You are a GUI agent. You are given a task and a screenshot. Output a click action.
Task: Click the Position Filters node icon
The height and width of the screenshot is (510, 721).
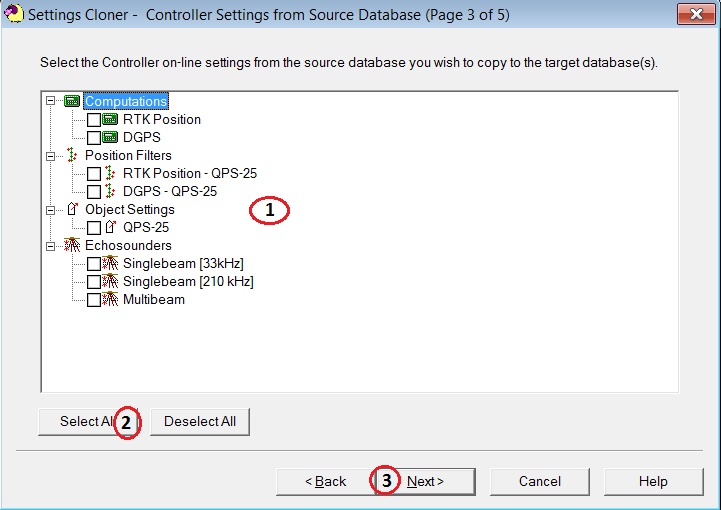pos(72,155)
